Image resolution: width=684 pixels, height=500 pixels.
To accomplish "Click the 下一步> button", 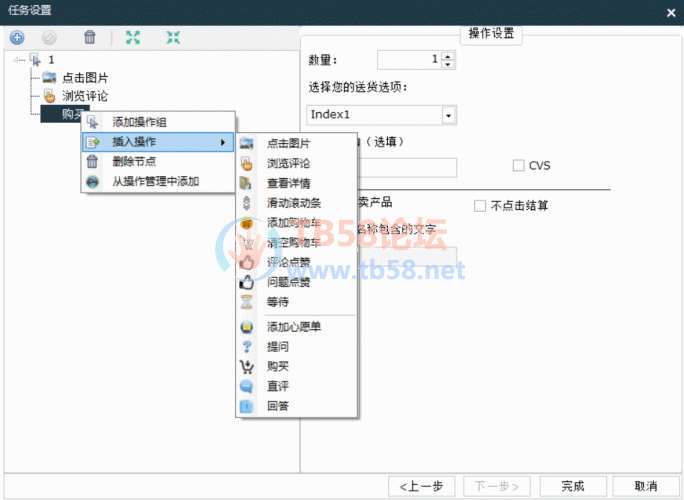I will [x=496, y=486].
